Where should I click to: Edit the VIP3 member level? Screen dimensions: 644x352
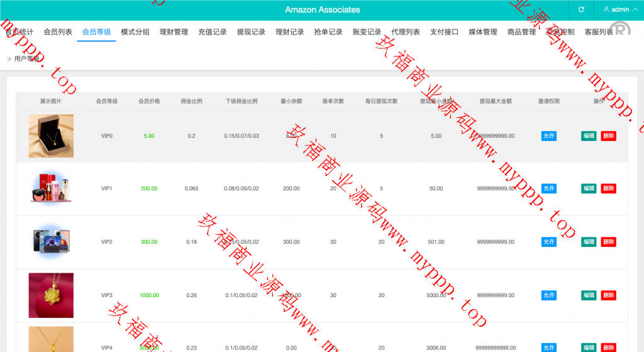pos(589,295)
